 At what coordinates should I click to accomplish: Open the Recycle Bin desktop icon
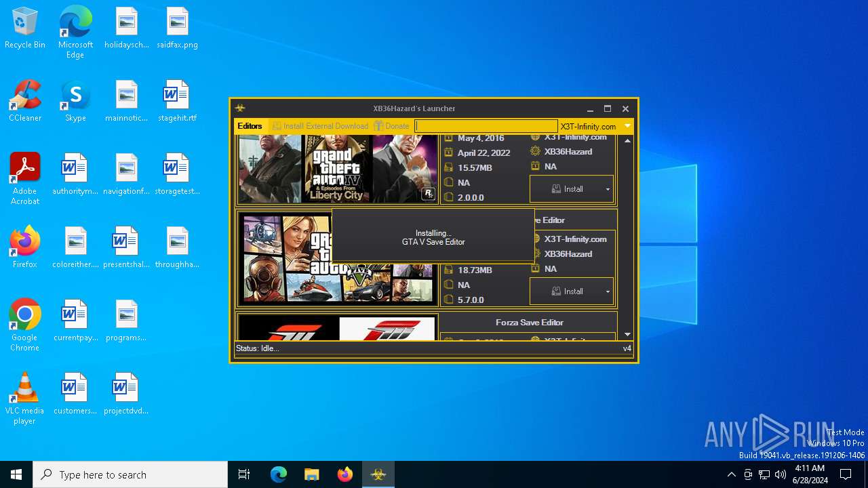[25, 29]
